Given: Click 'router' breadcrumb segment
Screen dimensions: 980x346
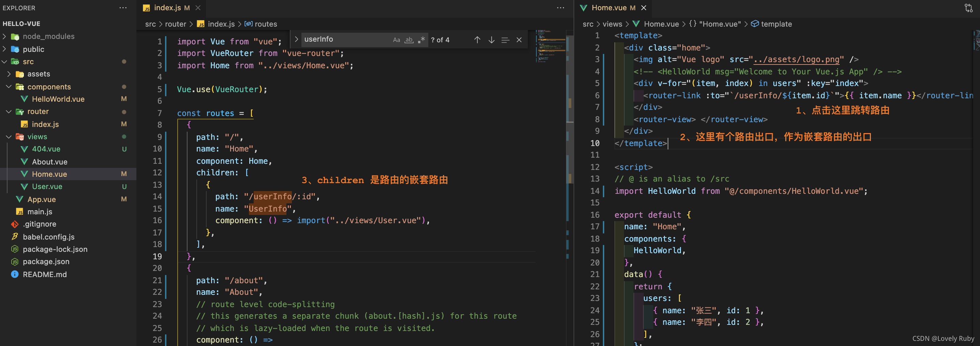Looking at the screenshot, I should [x=175, y=24].
